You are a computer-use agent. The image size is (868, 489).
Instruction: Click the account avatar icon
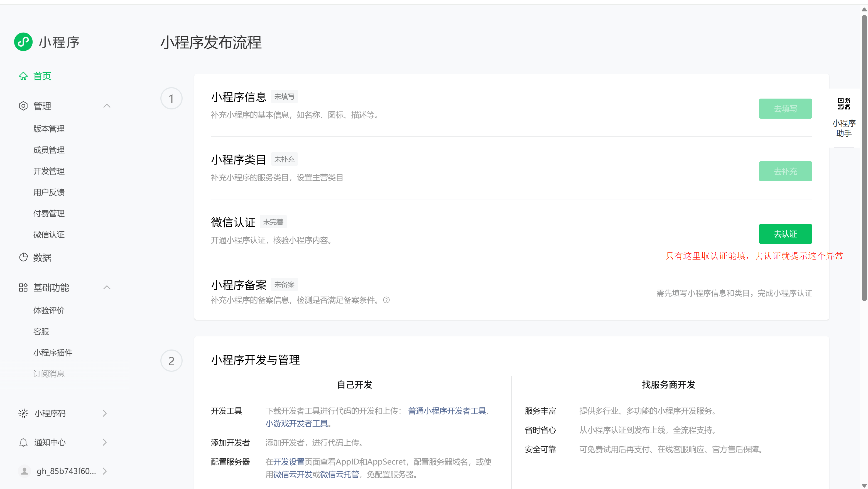tap(24, 471)
